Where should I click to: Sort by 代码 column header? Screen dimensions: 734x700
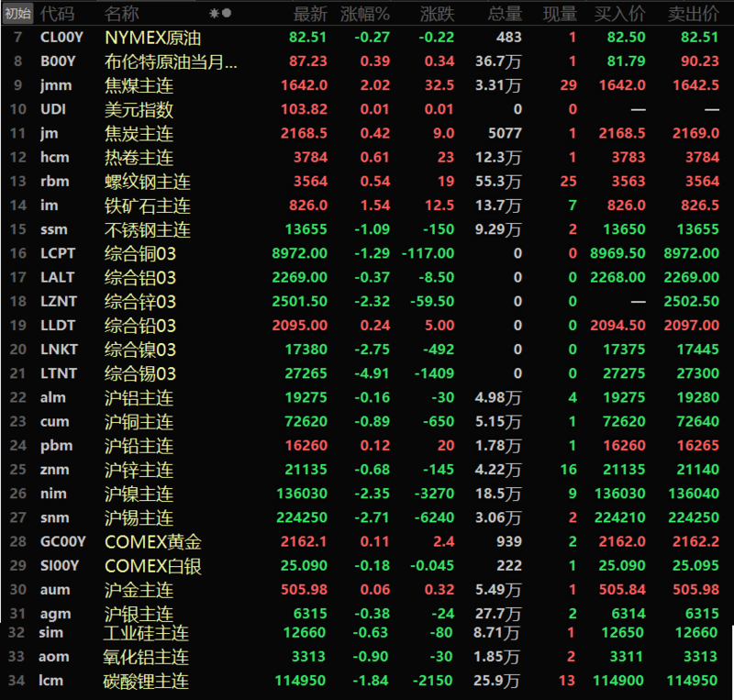pyautogui.click(x=58, y=14)
